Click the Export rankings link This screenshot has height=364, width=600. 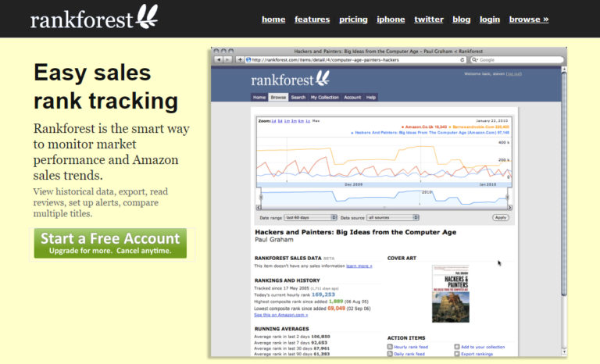click(x=477, y=354)
